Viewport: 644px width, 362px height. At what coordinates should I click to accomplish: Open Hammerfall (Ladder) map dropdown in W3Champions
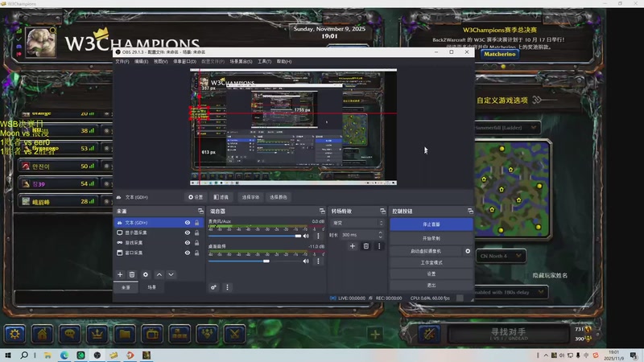(507, 128)
